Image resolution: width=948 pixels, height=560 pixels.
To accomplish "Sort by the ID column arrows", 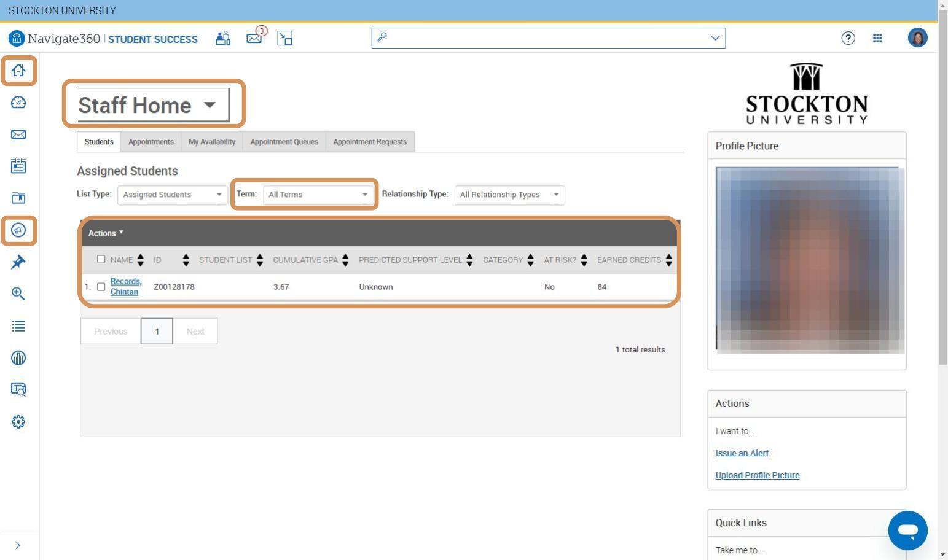I will click(186, 260).
